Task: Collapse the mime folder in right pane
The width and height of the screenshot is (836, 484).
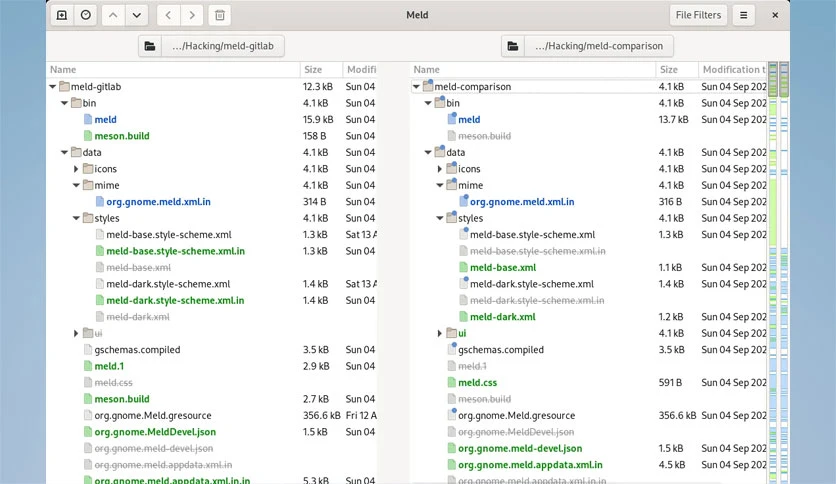Action: tap(439, 185)
